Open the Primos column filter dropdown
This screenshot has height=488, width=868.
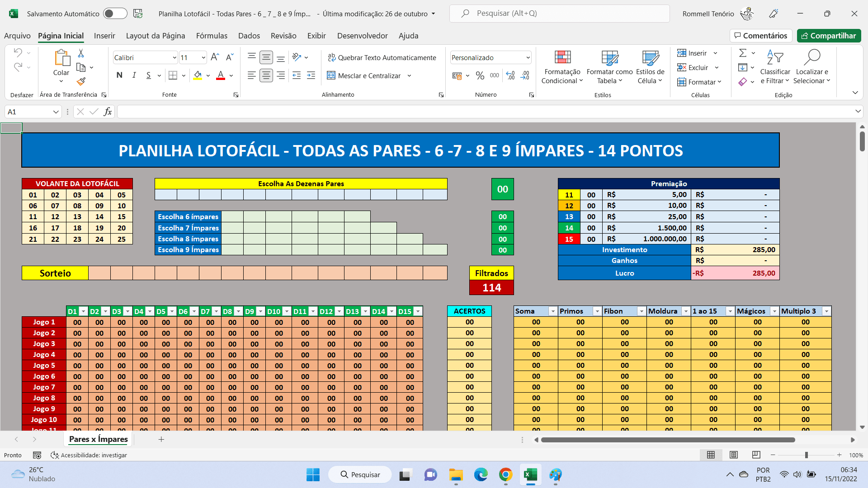(597, 311)
